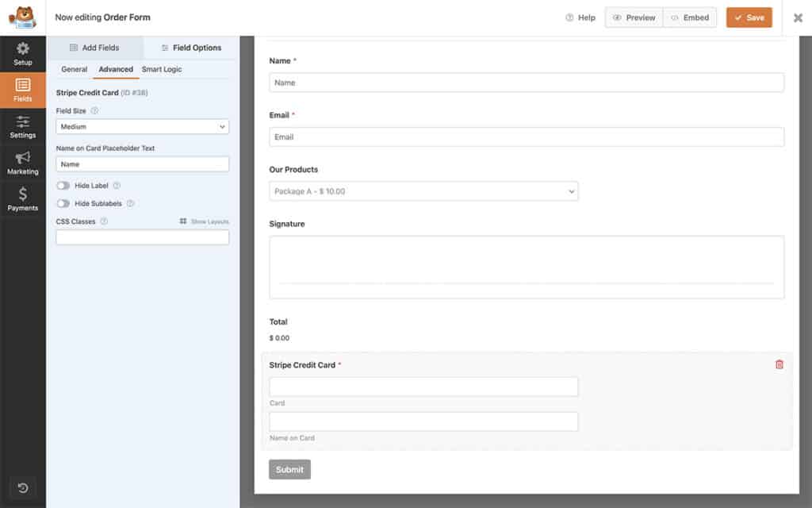Enable the Hide Label toggle

62,185
